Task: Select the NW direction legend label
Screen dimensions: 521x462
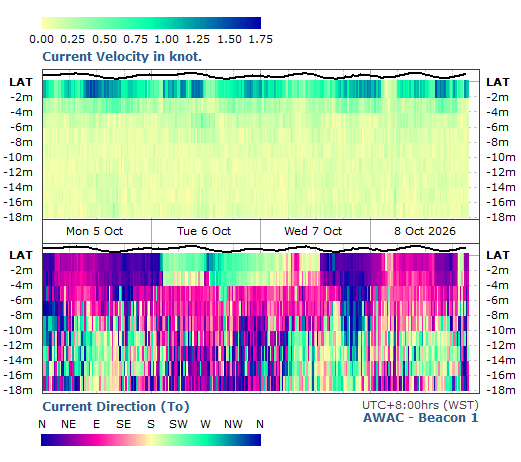Action: tap(233, 424)
